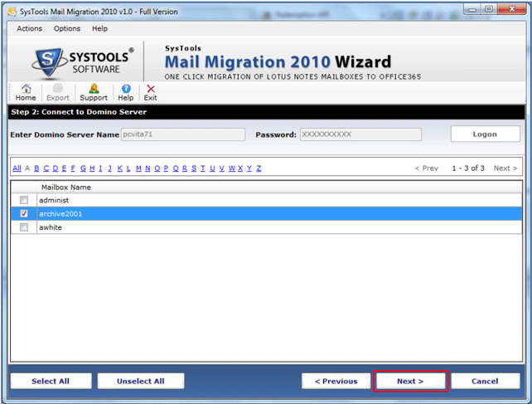Screen dimensions: 532x404
Task: Click the Unselect All button
Action: (141, 382)
